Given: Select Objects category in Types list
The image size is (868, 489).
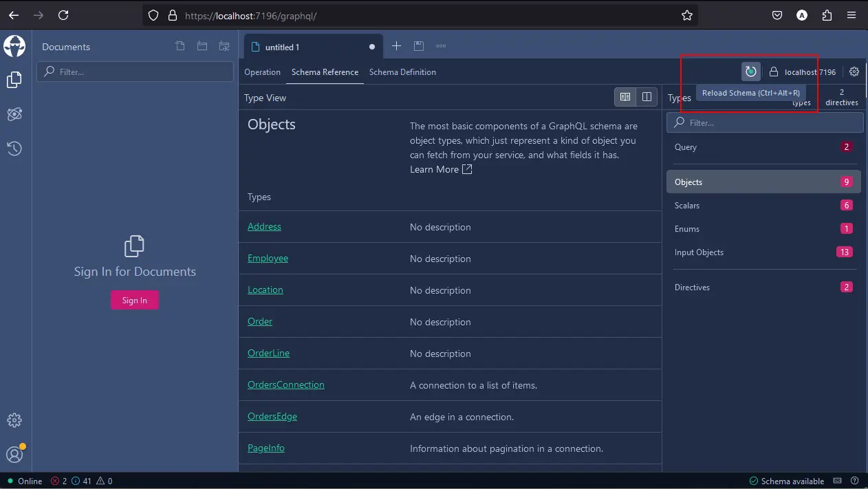Looking at the screenshot, I should point(763,182).
